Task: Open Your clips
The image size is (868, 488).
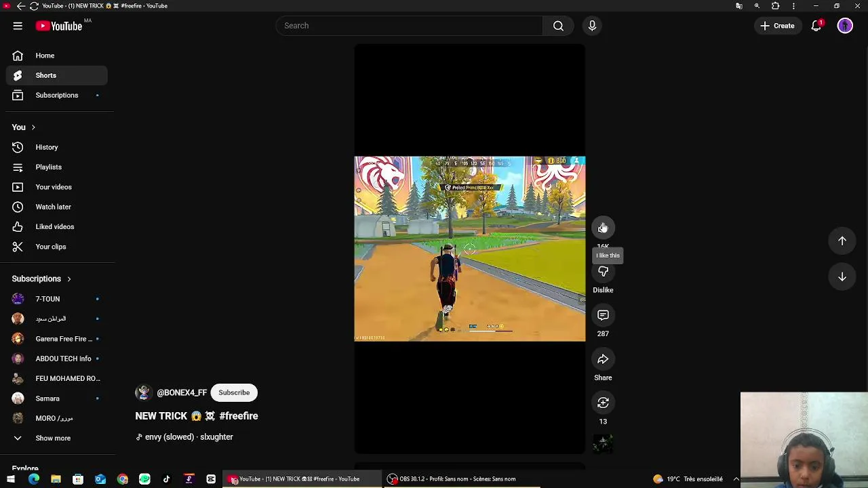Action: point(57,247)
